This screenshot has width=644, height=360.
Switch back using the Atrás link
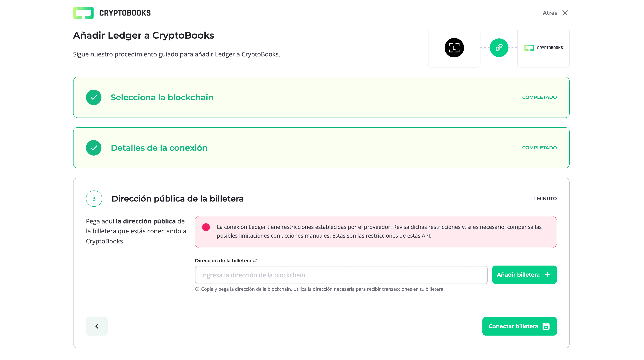550,13
